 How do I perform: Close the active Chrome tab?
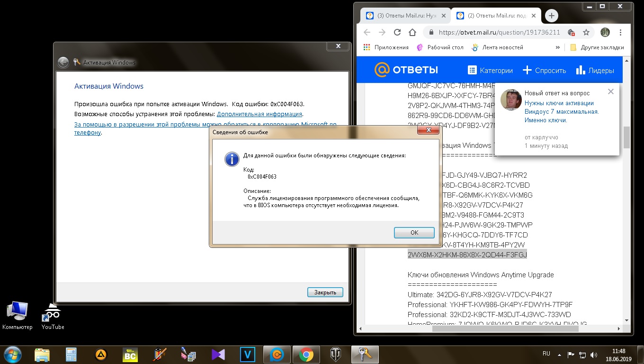pyautogui.click(x=533, y=16)
